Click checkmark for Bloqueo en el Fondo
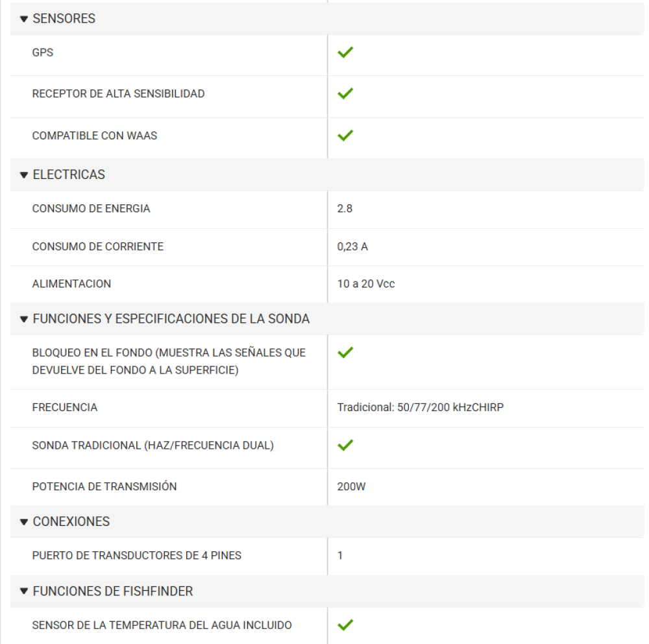Viewport: 649px width, 644px height. point(345,352)
